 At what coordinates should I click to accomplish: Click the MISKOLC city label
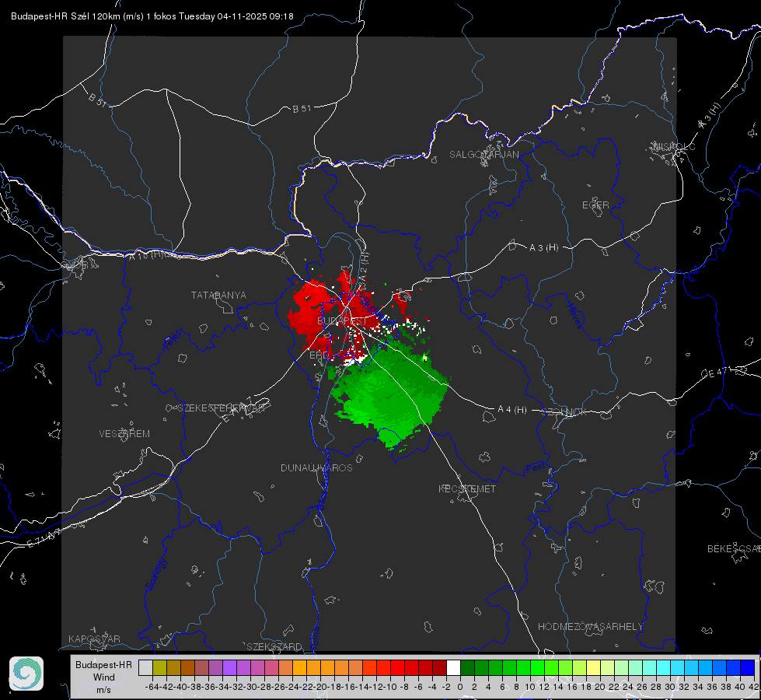tap(675, 147)
